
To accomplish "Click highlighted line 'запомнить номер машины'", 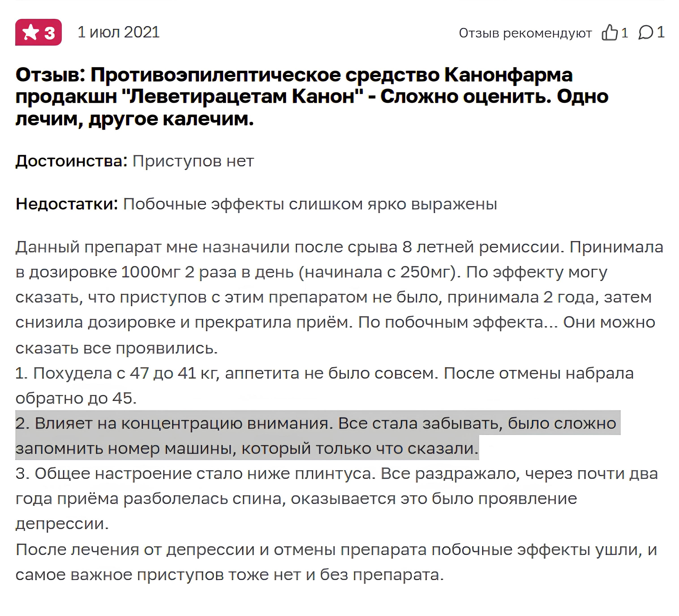I will tap(247, 448).
